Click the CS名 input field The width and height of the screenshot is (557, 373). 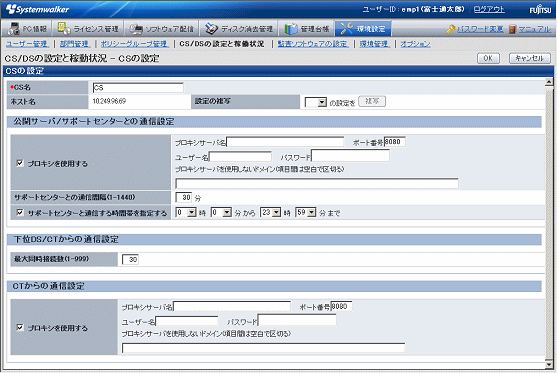click(138, 88)
